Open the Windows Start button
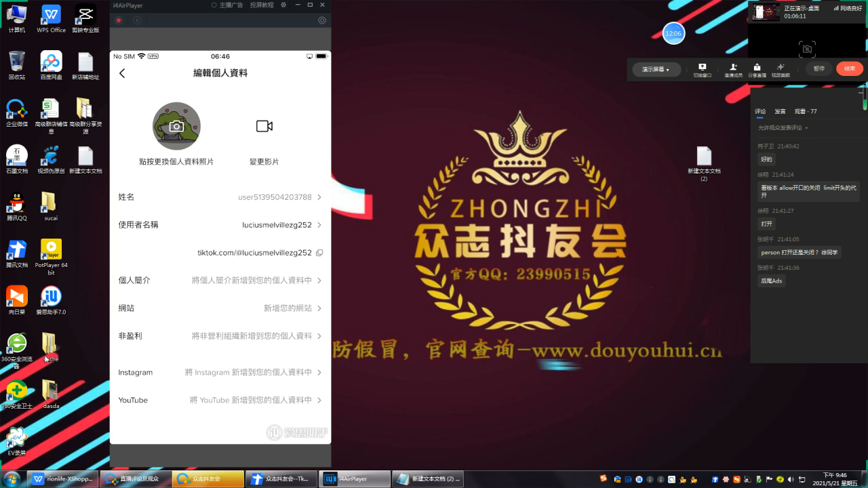 pos(13,479)
